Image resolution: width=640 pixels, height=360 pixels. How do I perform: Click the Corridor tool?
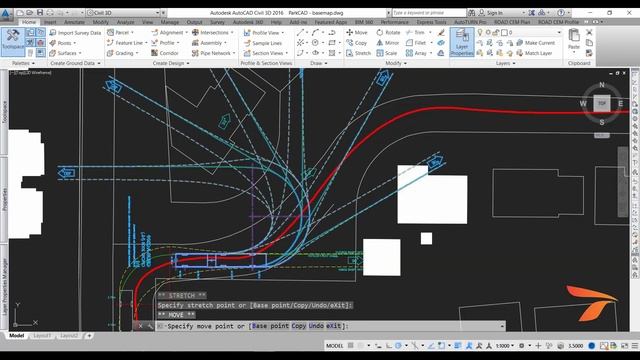click(165, 53)
